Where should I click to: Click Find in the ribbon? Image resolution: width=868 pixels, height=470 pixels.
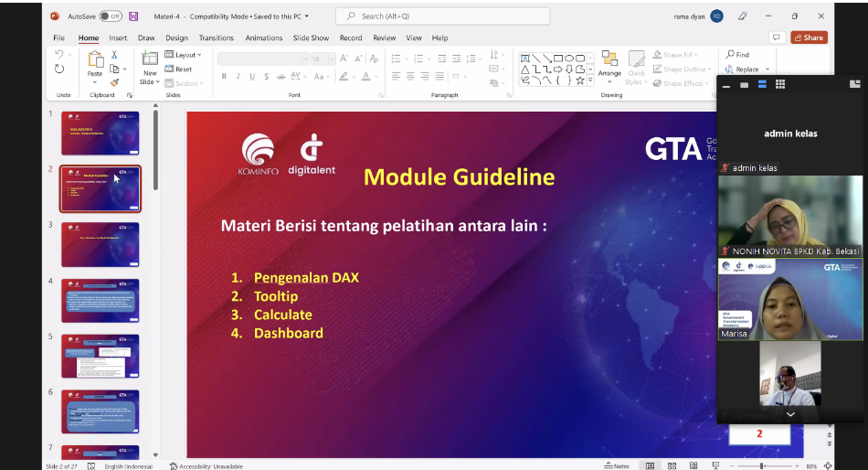[737, 55]
